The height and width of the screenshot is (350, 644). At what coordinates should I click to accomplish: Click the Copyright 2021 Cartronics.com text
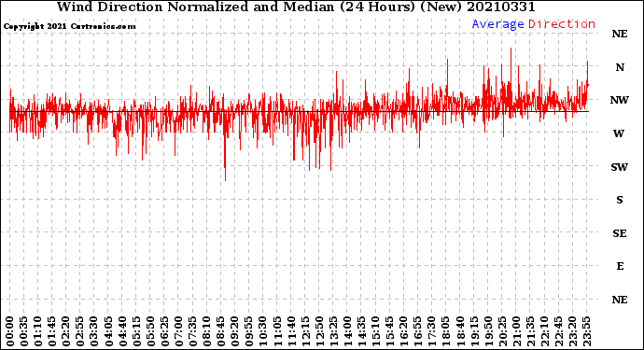point(69,26)
